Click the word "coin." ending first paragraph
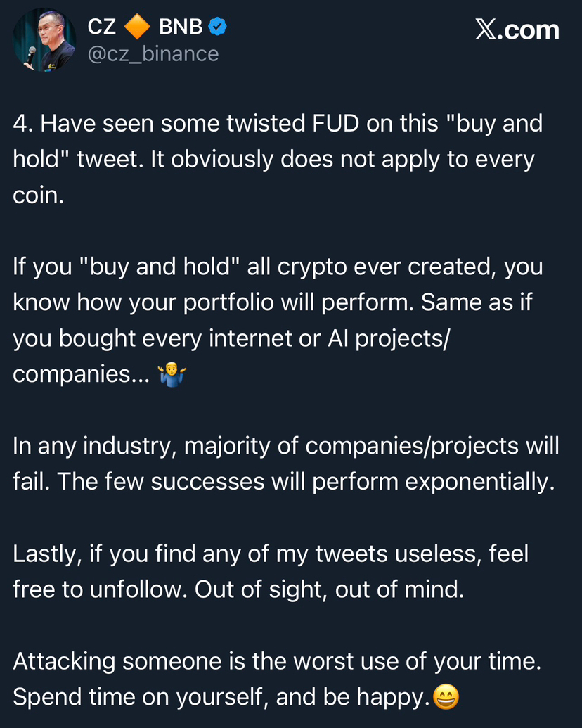 click(x=39, y=196)
